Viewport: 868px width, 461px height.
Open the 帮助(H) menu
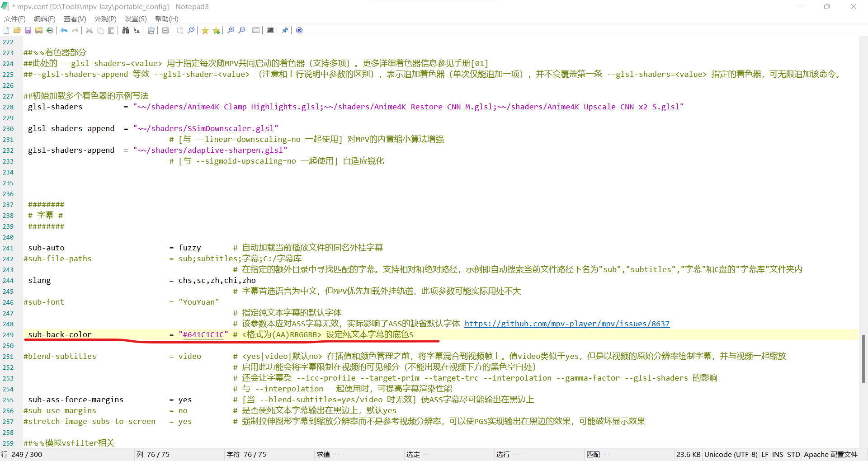click(166, 19)
